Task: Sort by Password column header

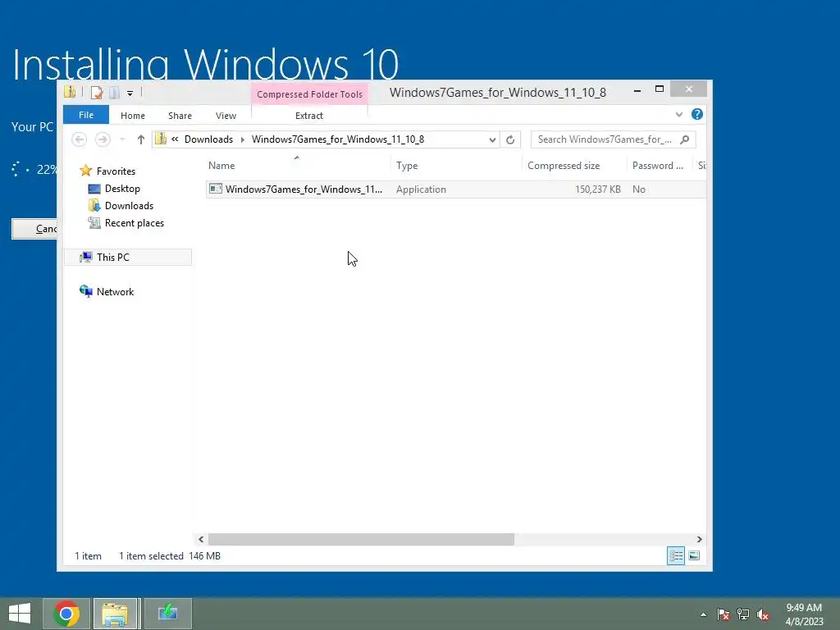Action: pyautogui.click(x=659, y=166)
